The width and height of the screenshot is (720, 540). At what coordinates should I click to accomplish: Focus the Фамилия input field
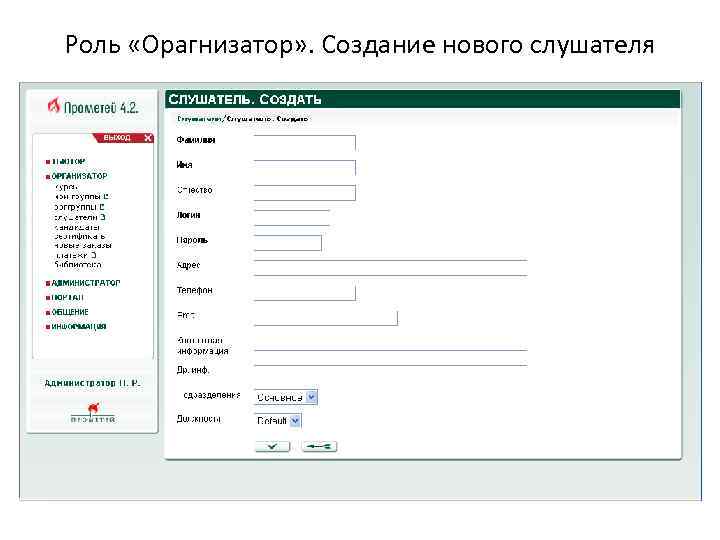(x=305, y=143)
